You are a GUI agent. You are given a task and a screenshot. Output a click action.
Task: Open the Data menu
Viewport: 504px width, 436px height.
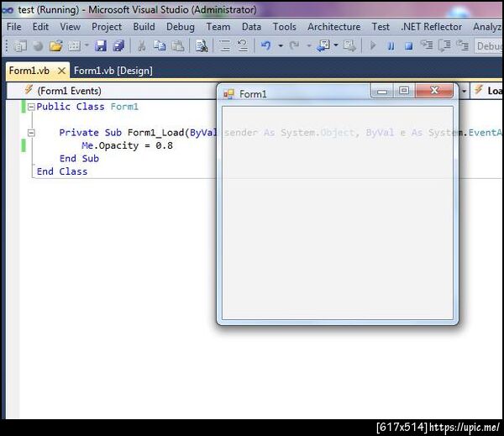[251, 27]
